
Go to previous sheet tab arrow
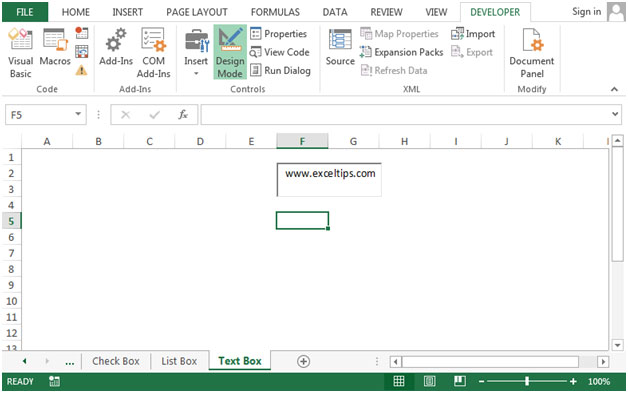tap(25, 361)
